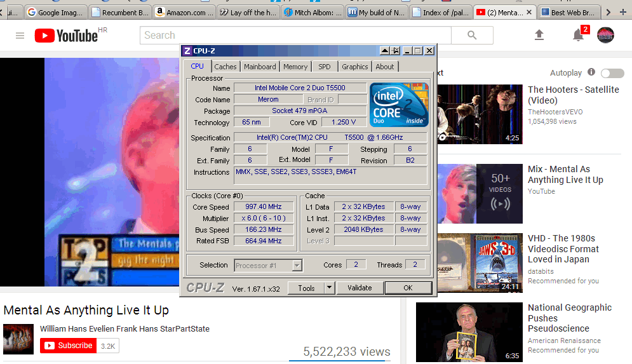This screenshot has height=364, width=632.
Task: Click the search magnifier button
Action: click(x=472, y=36)
